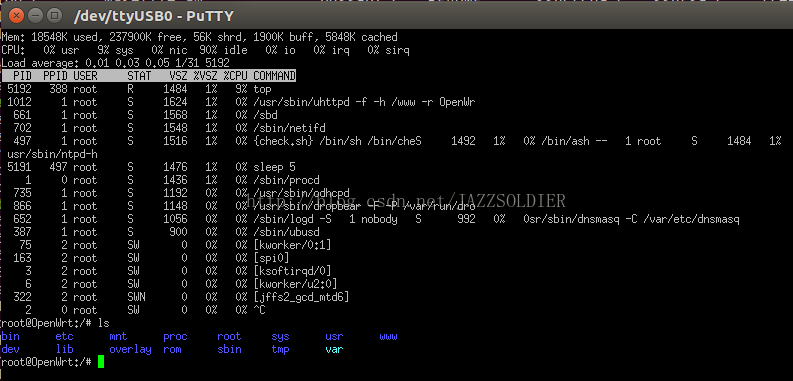Click the 'SWN' status in the jffs2 row

point(137,297)
